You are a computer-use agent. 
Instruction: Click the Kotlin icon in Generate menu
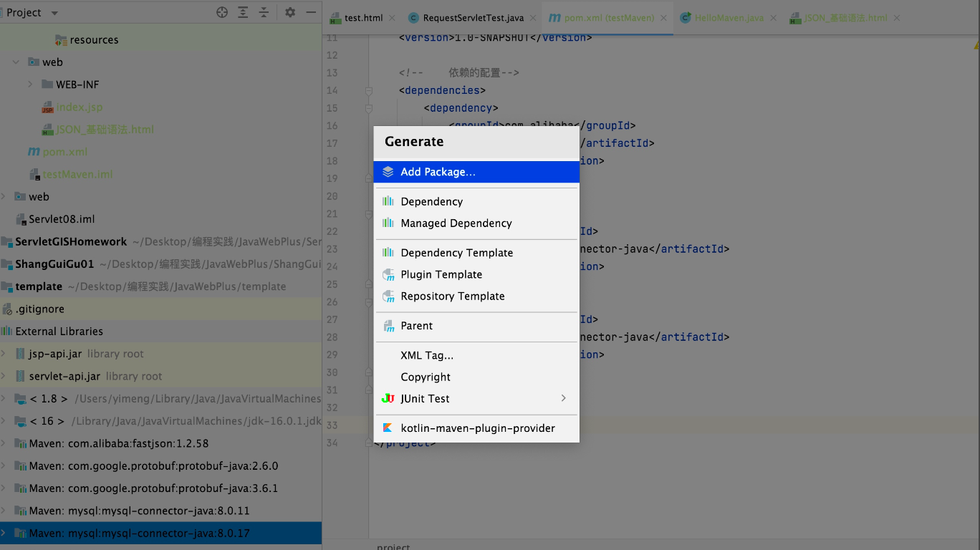388,428
